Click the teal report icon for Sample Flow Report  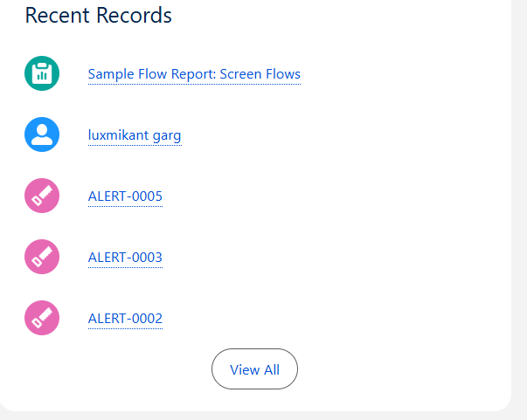pyautogui.click(x=42, y=74)
